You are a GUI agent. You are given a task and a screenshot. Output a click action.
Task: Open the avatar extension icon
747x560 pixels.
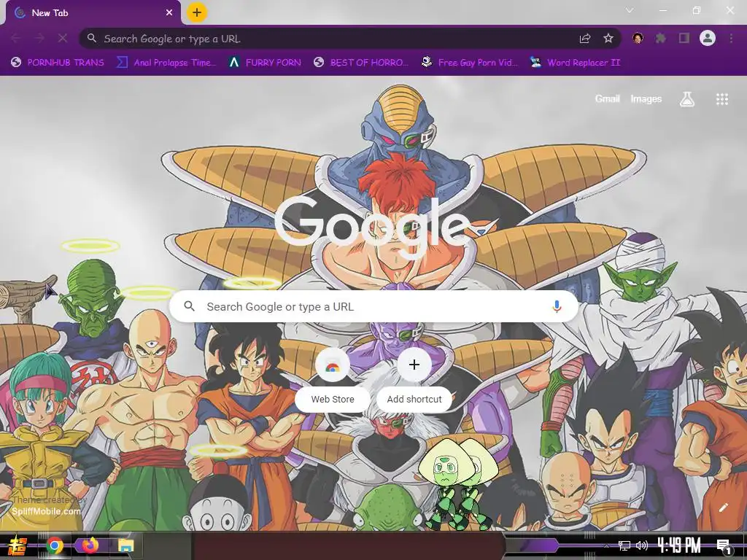[638, 38]
